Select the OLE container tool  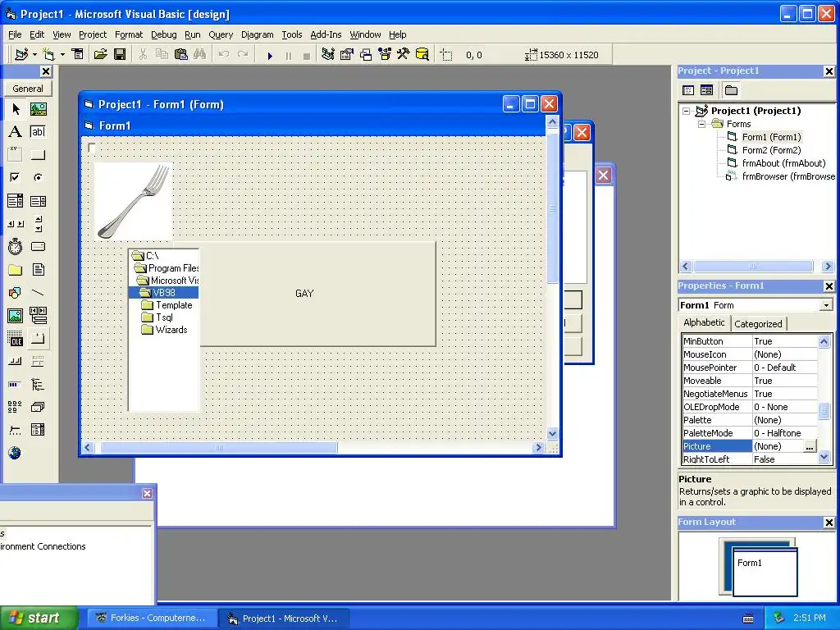click(16, 339)
